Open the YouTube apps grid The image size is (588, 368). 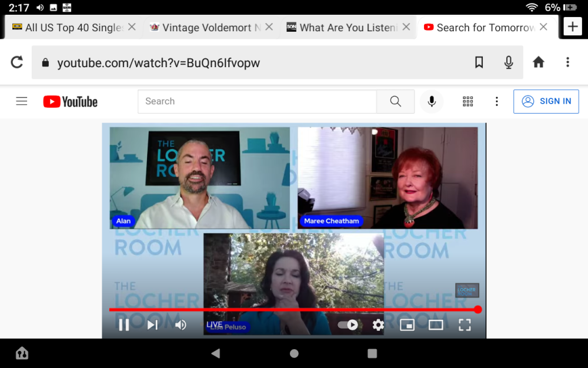point(467,101)
